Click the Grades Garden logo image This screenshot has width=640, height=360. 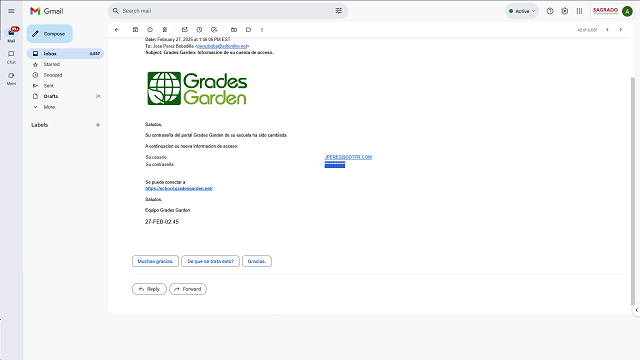click(197, 89)
